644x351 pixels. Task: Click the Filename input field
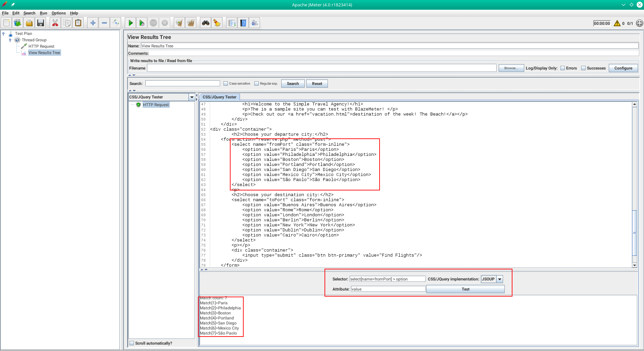click(x=321, y=68)
